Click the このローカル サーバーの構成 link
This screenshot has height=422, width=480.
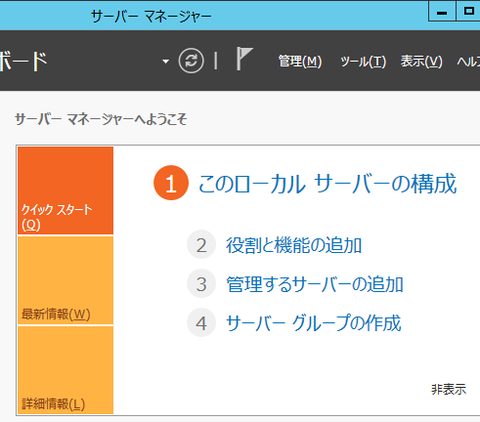(327, 184)
